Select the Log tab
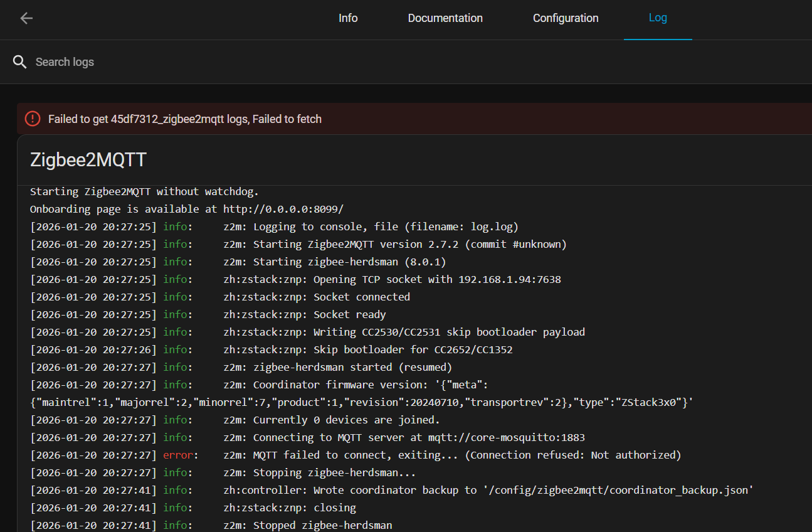The width and height of the screenshot is (812, 532). coord(658,18)
